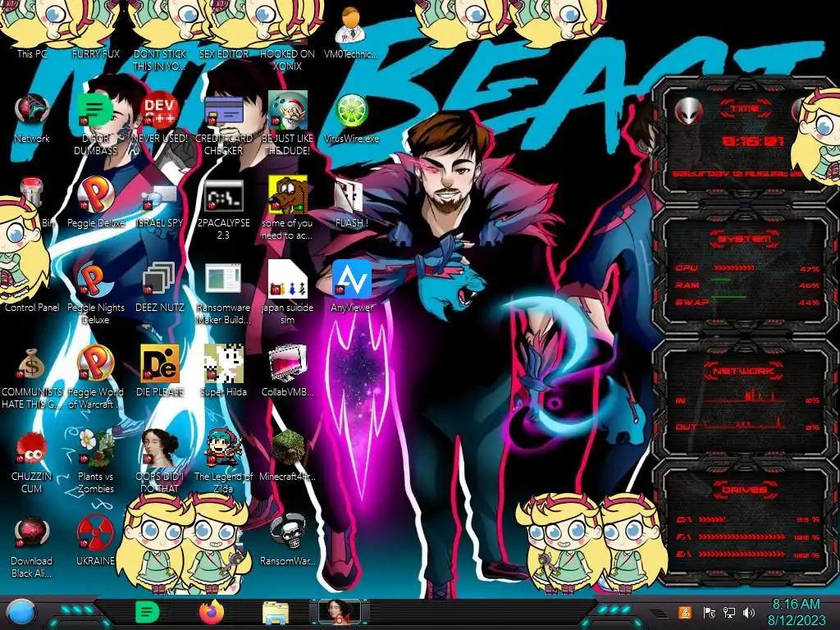Open File Explorer from the taskbar
This screenshot has height=630, width=840.
point(276,613)
